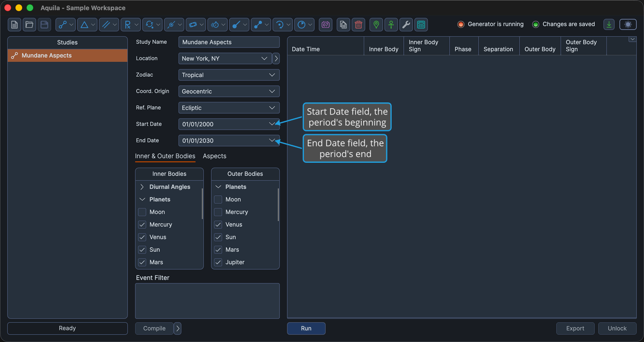Click the Inner Bodies list scrollbar
The height and width of the screenshot is (342, 644).
pyautogui.click(x=202, y=203)
